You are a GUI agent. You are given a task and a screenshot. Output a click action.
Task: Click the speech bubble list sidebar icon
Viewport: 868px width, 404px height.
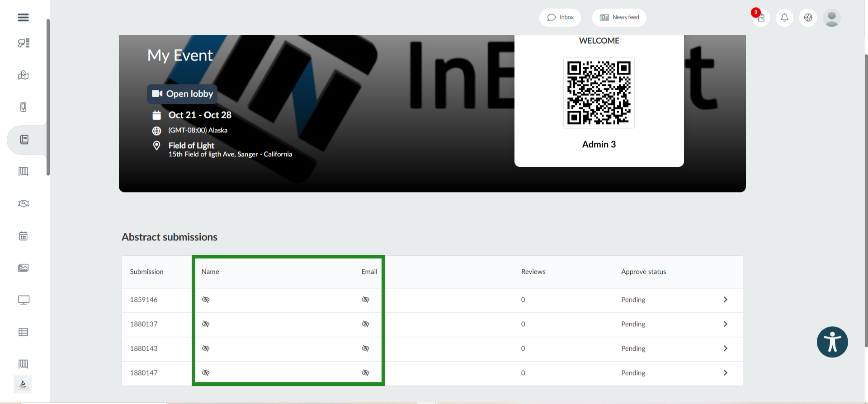point(24,43)
